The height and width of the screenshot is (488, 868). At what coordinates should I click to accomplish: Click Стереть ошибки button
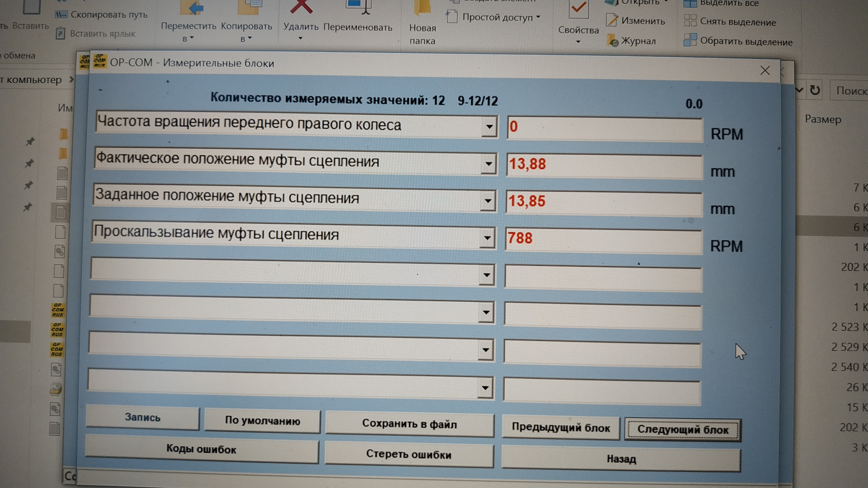[x=409, y=454]
